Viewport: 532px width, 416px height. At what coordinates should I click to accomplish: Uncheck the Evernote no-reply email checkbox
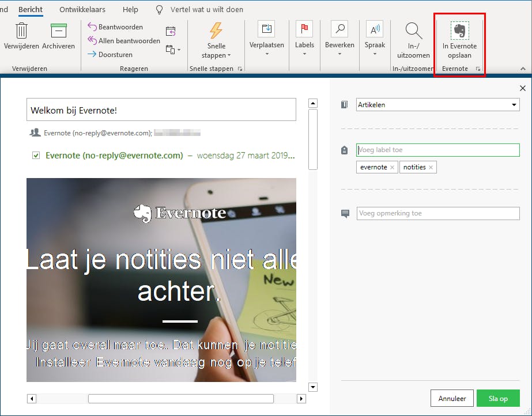pos(36,155)
